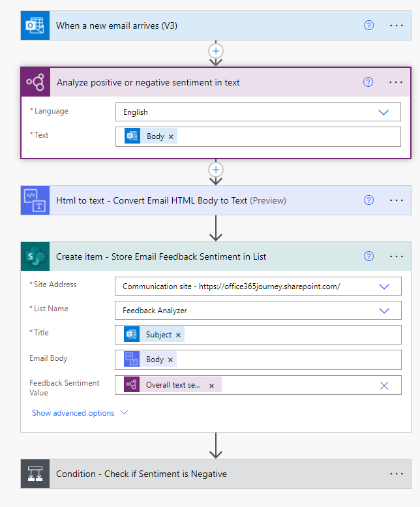Open help for the sentiment analysis step

coord(368,82)
